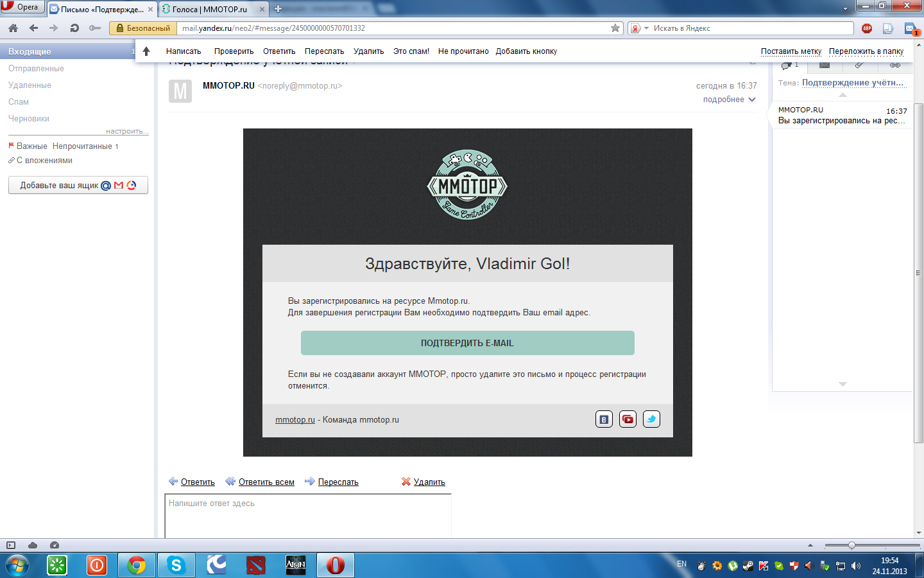924x578 pixels.
Task: Open the YouTube social icon in email
Action: pyautogui.click(x=628, y=419)
